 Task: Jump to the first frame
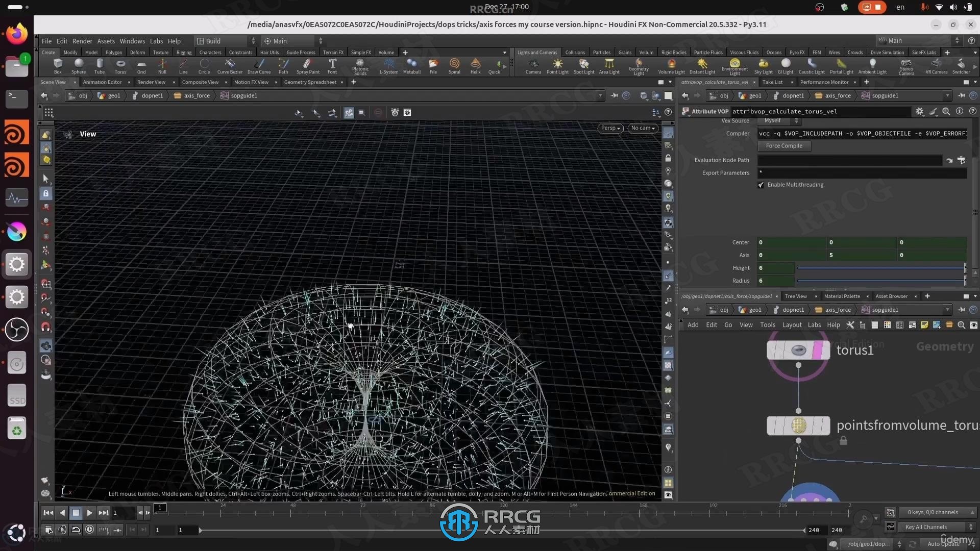point(48,513)
